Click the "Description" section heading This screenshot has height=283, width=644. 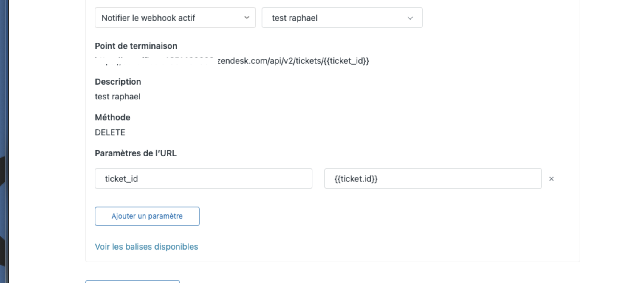tap(118, 82)
